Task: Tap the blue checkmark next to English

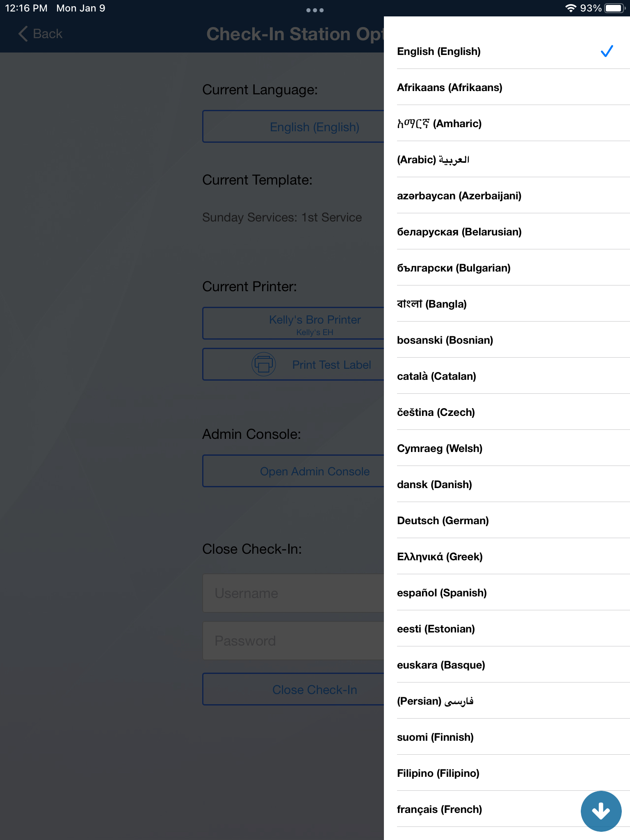Action: (x=607, y=51)
